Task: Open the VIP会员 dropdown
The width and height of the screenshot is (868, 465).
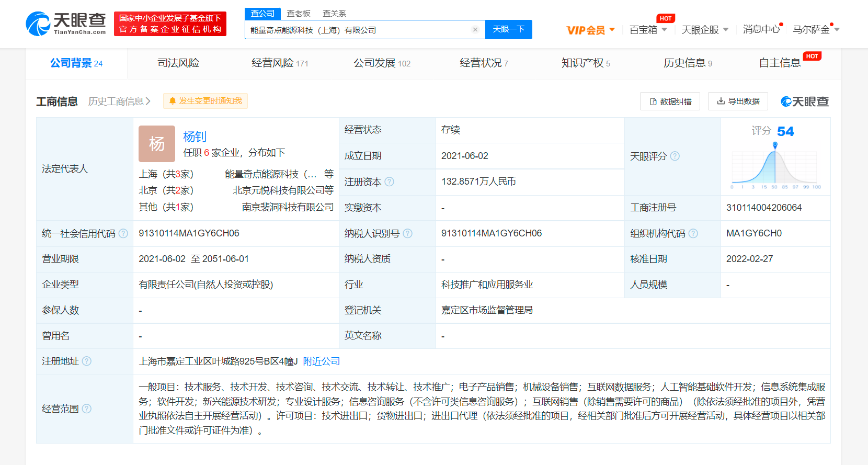Action: click(x=590, y=30)
